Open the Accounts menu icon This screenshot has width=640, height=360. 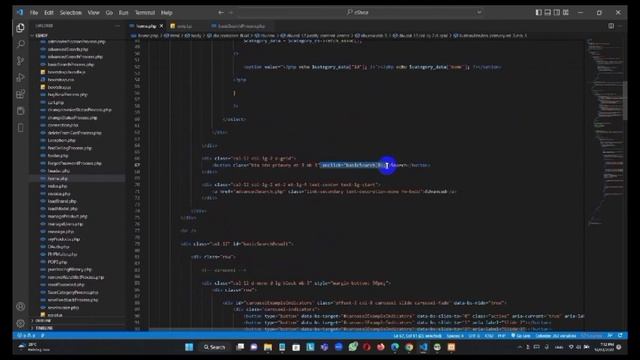pos(20,307)
